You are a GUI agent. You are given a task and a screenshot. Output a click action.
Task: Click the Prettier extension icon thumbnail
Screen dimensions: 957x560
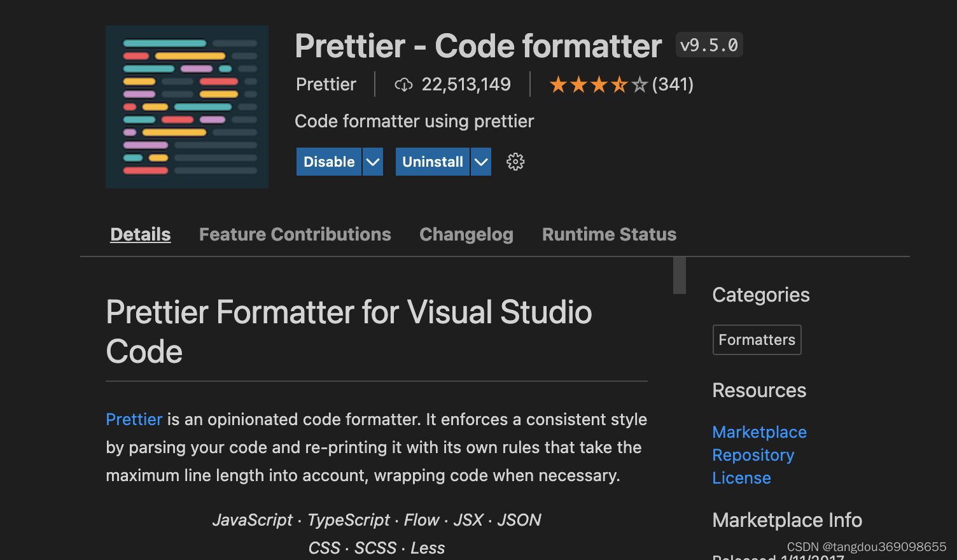coord(186,106)
